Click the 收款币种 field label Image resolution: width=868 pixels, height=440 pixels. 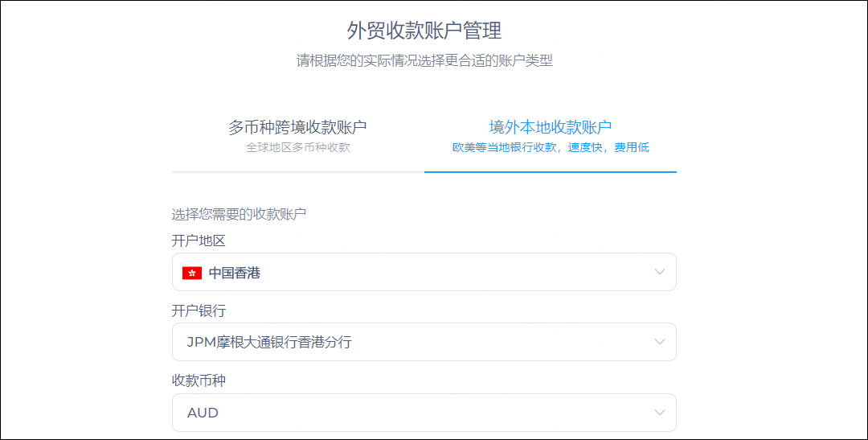pyautogui.click(x=199, y=380)
